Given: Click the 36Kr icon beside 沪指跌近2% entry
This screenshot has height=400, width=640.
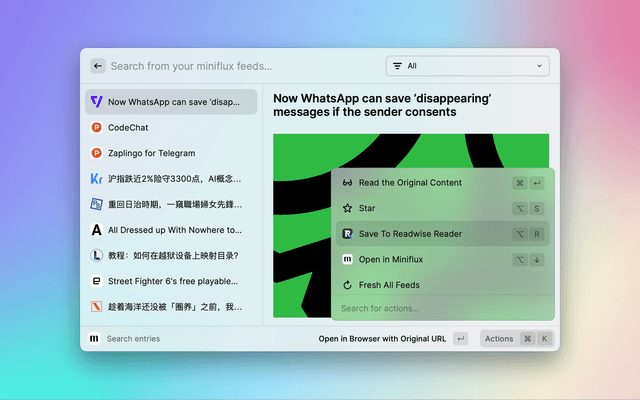Looking at the screenshot, I should [96, 179].
